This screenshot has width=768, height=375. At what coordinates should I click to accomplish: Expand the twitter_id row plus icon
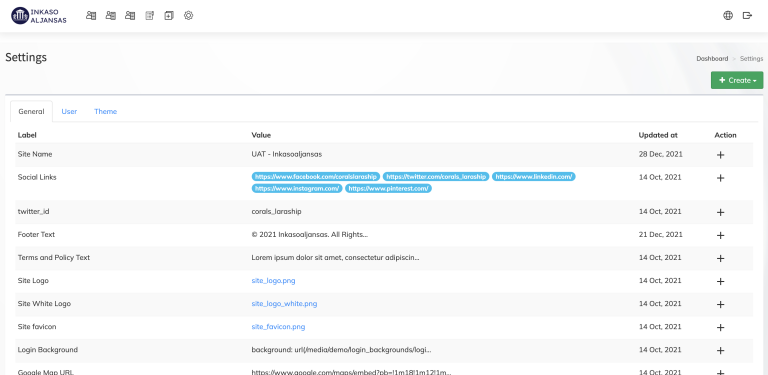point(720,212)
